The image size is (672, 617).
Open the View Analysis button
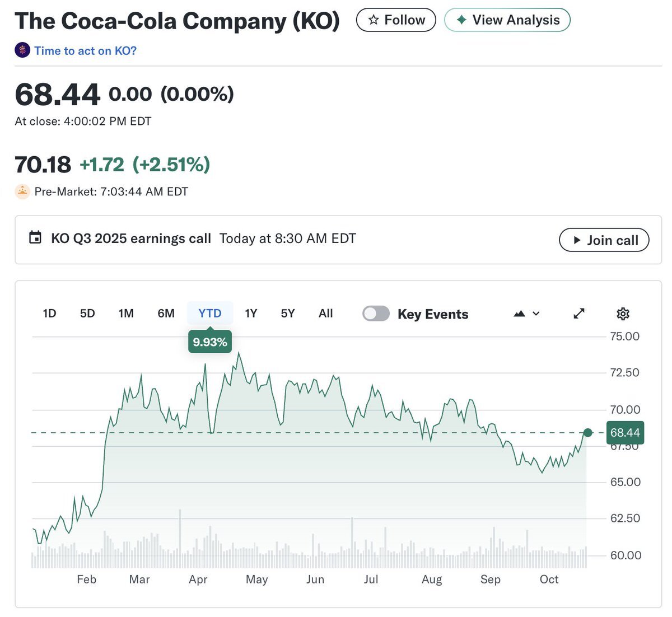tap(507, 20)
